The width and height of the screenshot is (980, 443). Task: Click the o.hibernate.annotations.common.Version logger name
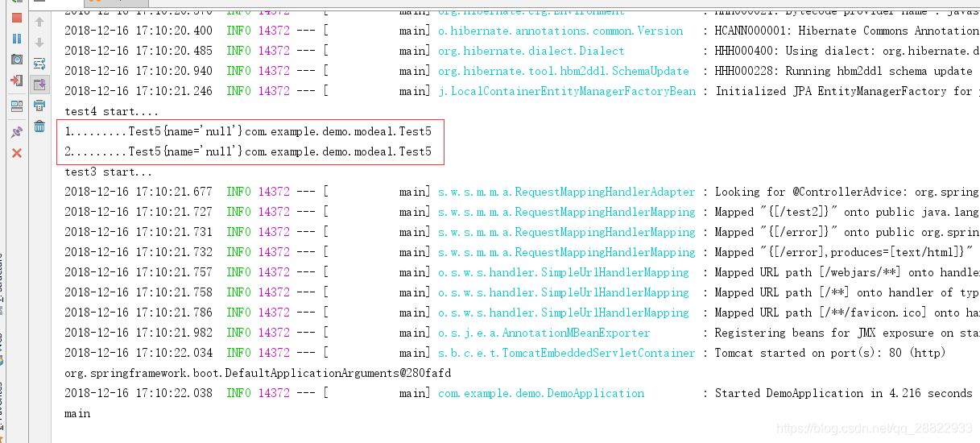[560, 31]
